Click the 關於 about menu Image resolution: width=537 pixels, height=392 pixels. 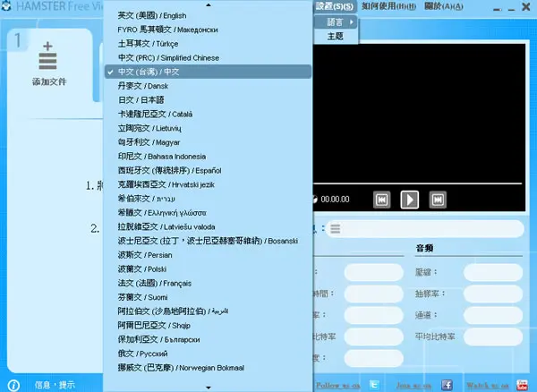tap(444, 6)
